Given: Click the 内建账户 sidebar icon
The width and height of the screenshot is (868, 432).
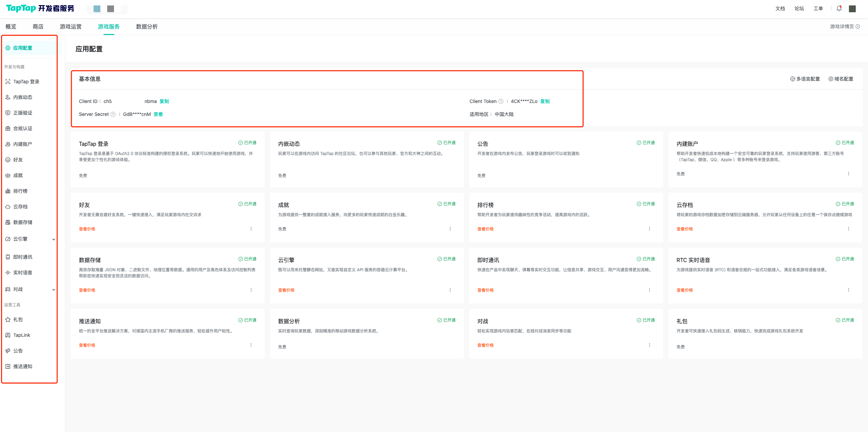Looking at the screenshot, I should click(x=8, y=144).
